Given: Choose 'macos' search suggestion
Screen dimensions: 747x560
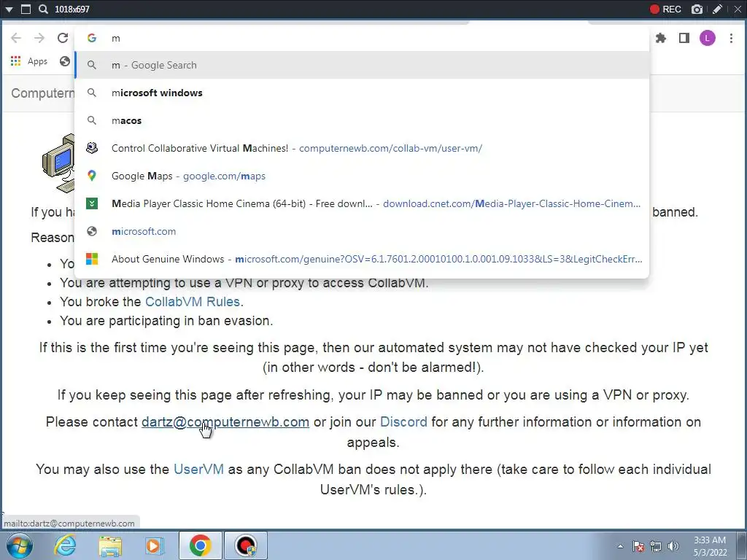Looking at the screenshot, I should point(362,120).
